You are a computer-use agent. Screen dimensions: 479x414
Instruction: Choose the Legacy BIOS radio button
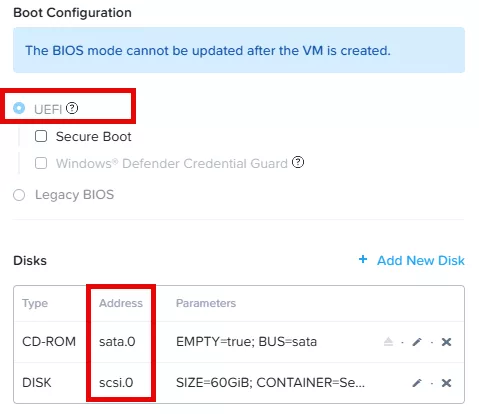tap(19, 195)
